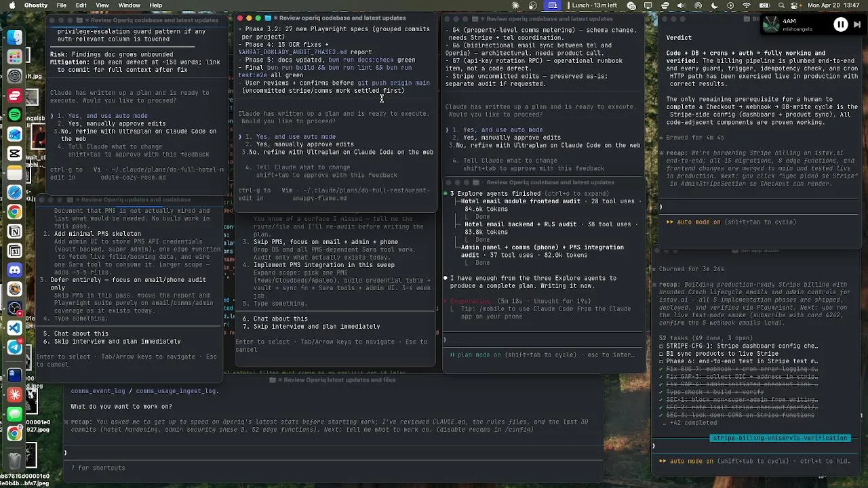868x488 pixels.
Task: Open the Window menu
Action: [x=129, y=5]
